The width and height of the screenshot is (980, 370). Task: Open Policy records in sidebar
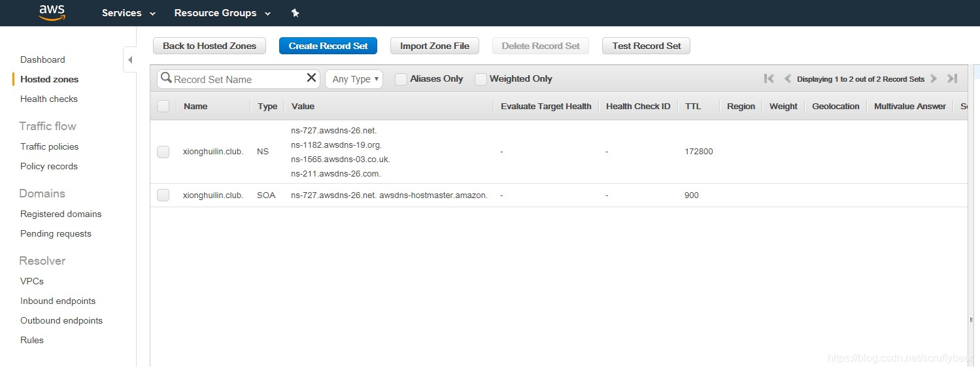point(49,166)
